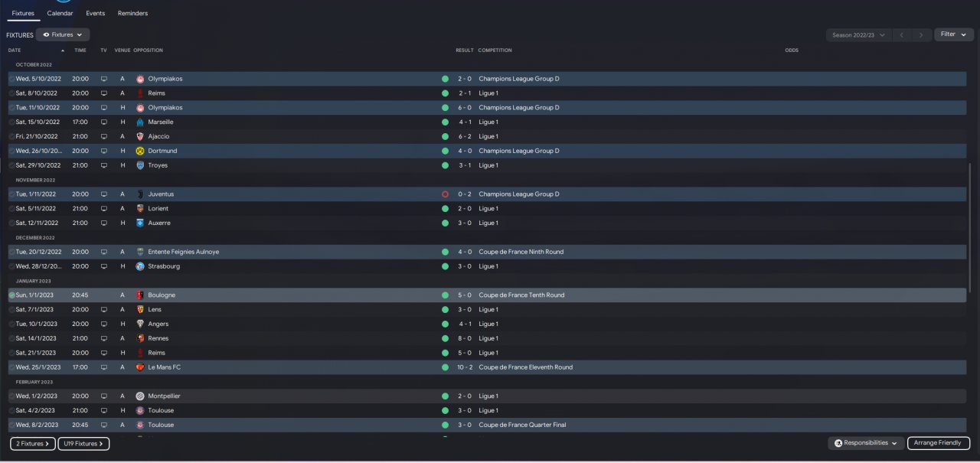Open the Reminders tab
Screen dimensions: 980x463
[x=132, y=13]
